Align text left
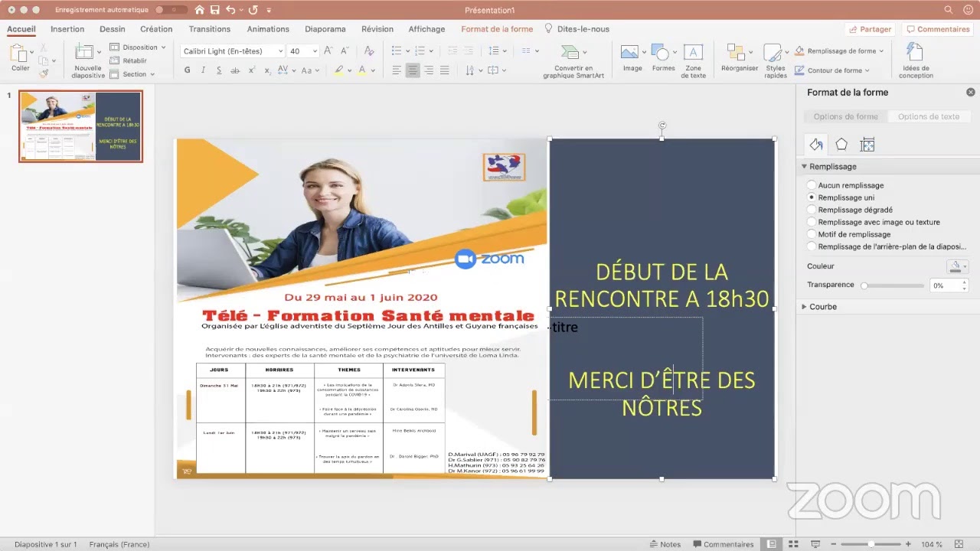Screen dimensions: 980x551 point(397,70)
